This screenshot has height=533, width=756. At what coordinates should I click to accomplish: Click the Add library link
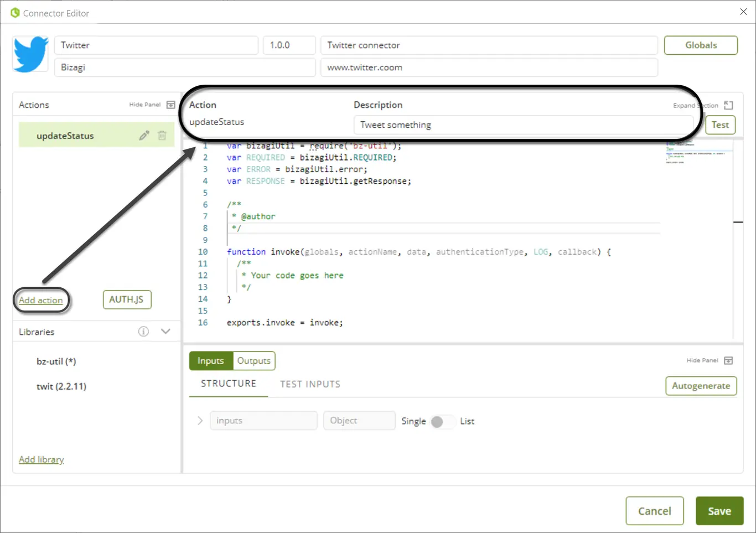click(42, 459)
